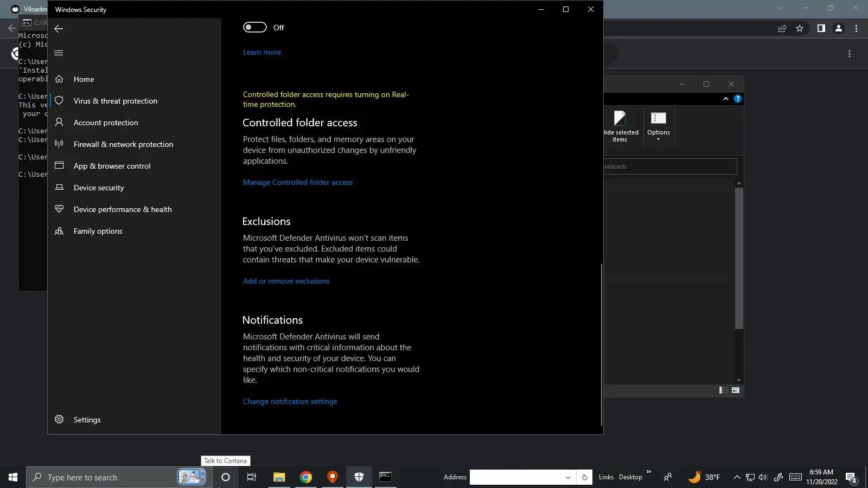Open Account protection section

pos(106,123)
